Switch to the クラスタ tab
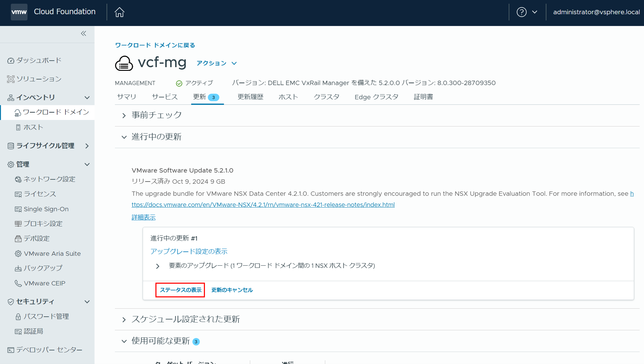 [327, 97]
